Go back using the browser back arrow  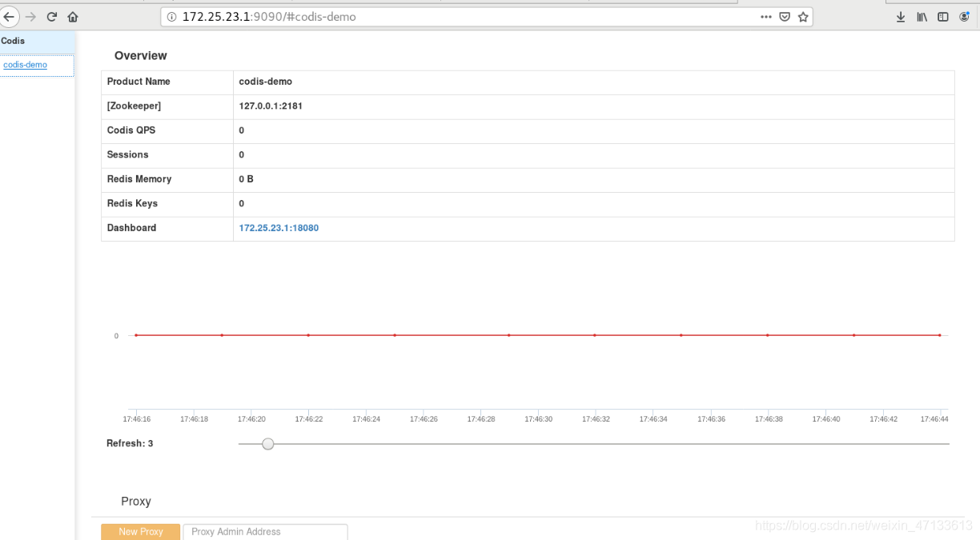click(9, 17)
